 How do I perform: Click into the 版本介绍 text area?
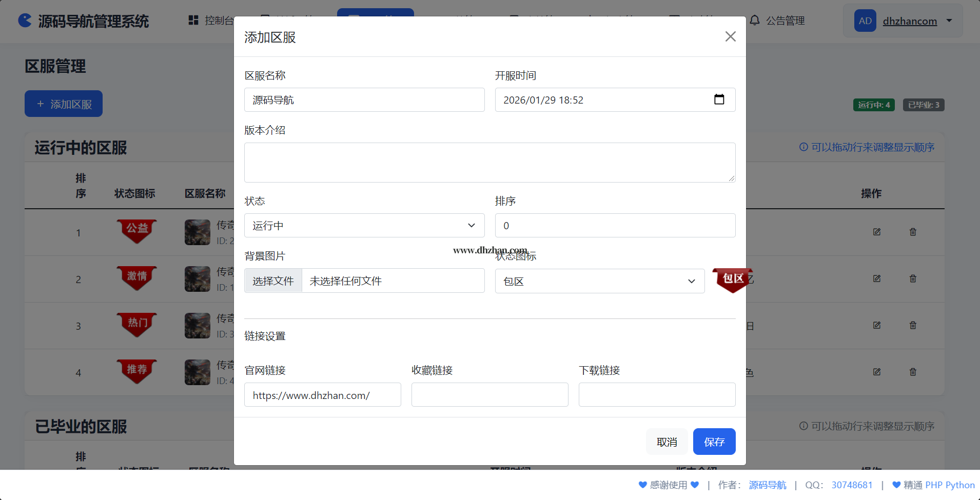pos(489,163)
